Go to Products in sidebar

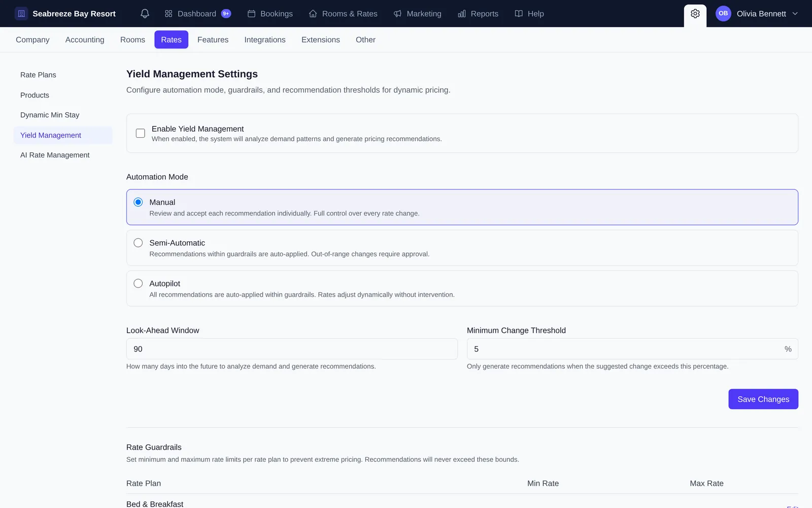(x=63, y=95)
